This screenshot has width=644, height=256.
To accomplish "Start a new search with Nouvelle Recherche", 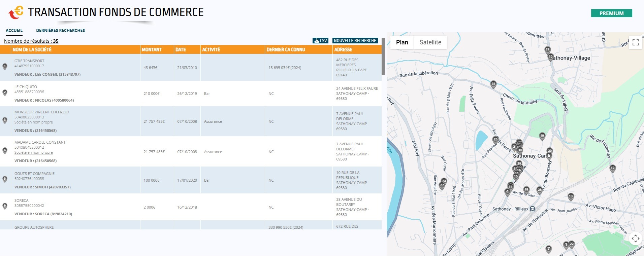I will point(355,41).
